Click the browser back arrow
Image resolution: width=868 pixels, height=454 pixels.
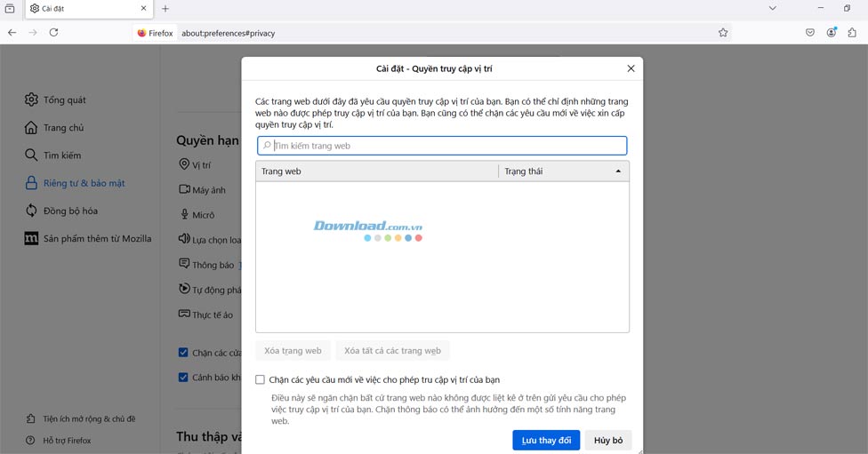[x=12, y=33]
